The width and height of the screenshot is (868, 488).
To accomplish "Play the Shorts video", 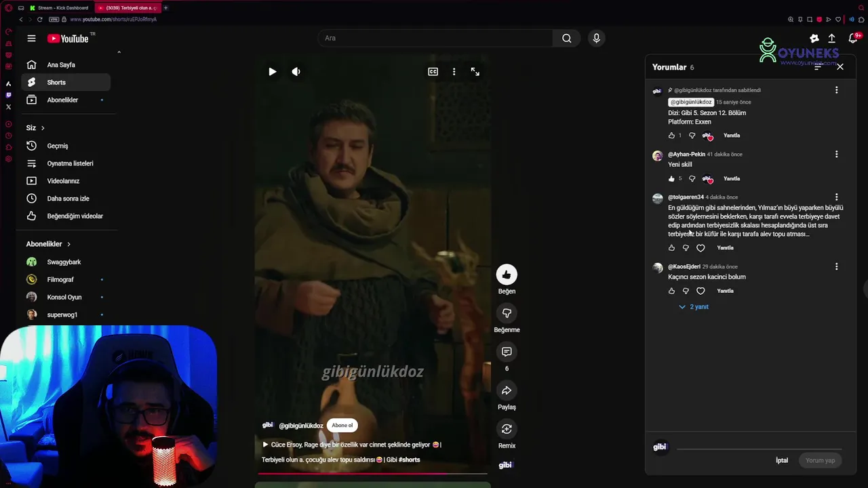I will click(272, 71).
